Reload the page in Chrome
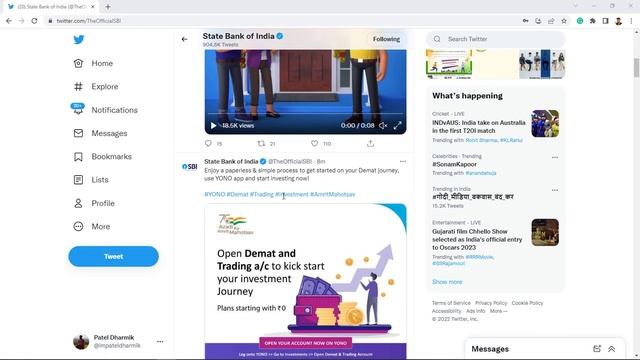Image resolution: width=640 pixels, height=360 pixels. (x=34, y=21)
